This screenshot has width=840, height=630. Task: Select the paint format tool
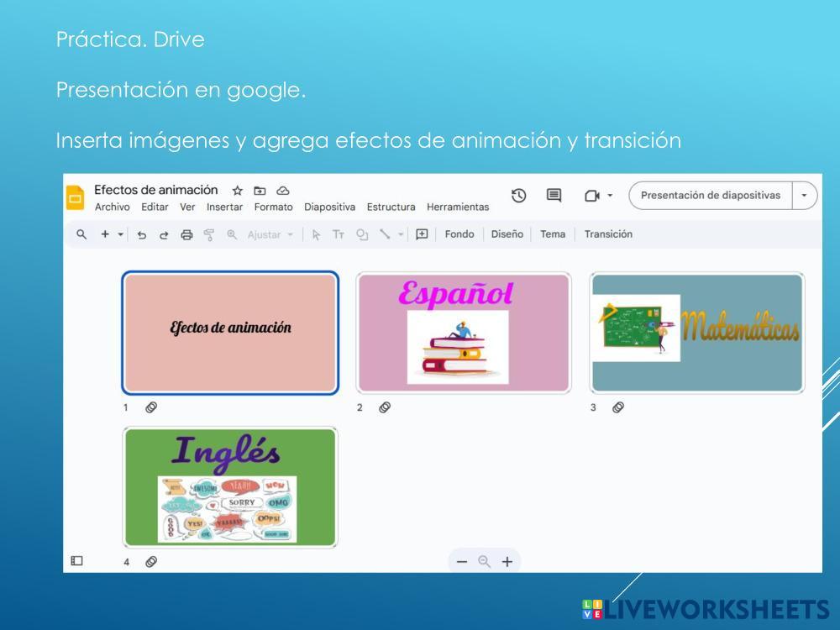[209, 235]
